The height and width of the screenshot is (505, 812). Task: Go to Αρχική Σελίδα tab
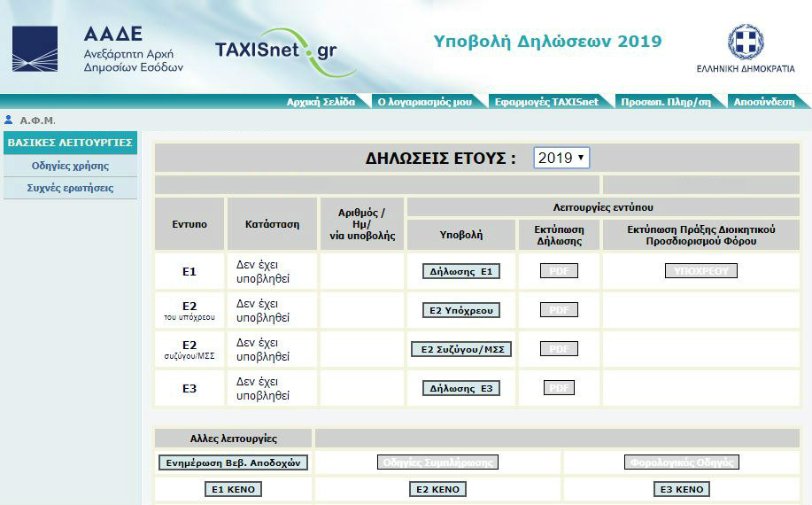point(321,102)
